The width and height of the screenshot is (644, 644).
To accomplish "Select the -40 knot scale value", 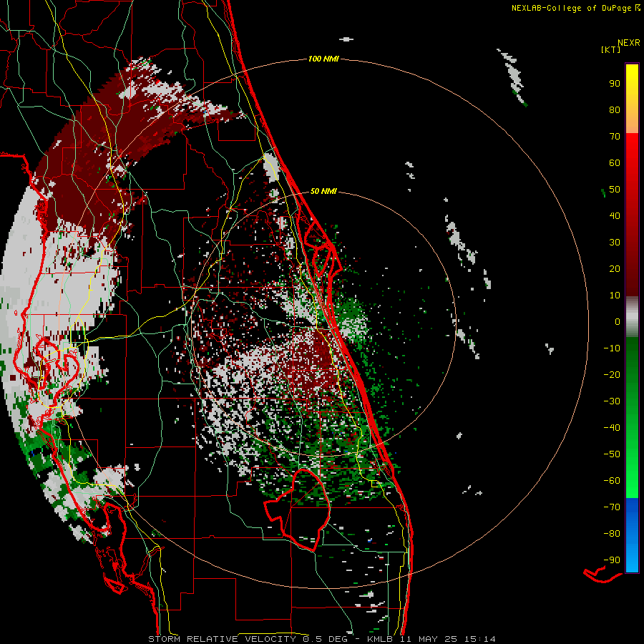I will tap(612, 428).
